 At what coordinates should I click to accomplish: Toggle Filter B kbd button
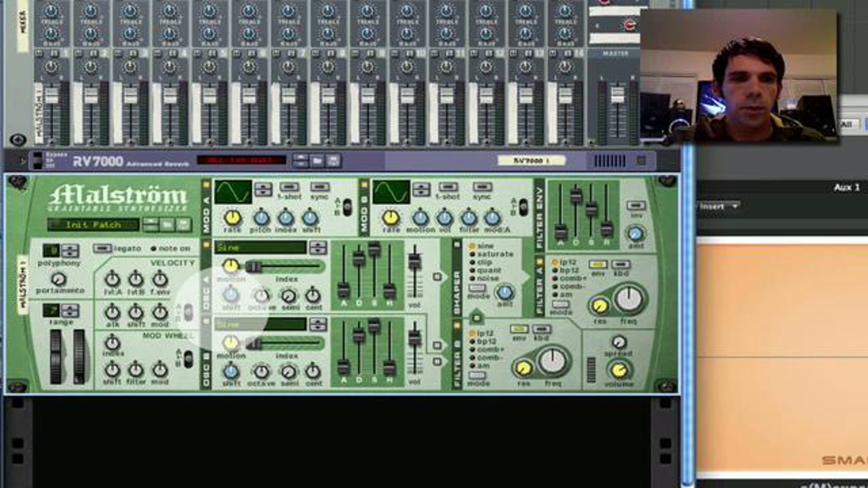pyautogui.click(x=541, y=329)
